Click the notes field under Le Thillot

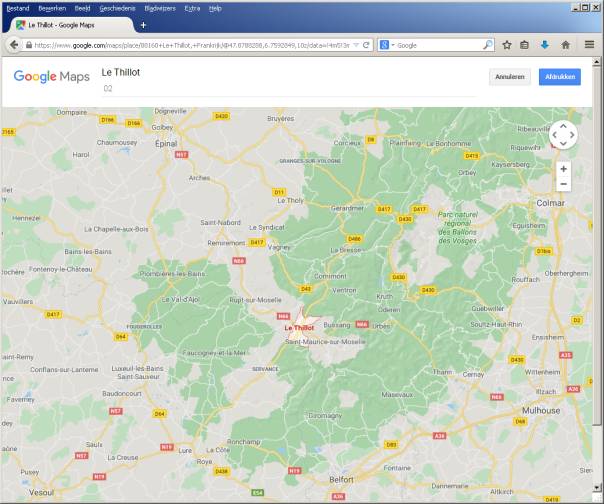pyautogui.click(x=289, y=89)
